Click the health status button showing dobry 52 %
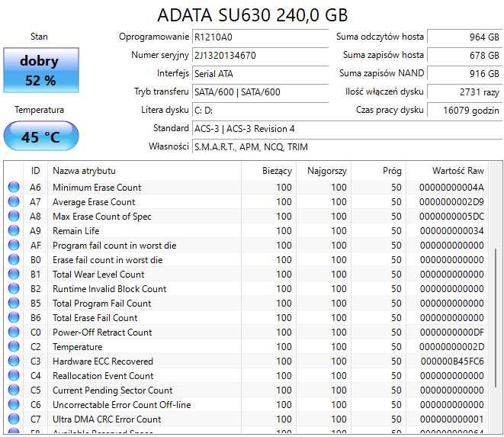This screenshot has height=437, width=504. [x=41, y=70]
